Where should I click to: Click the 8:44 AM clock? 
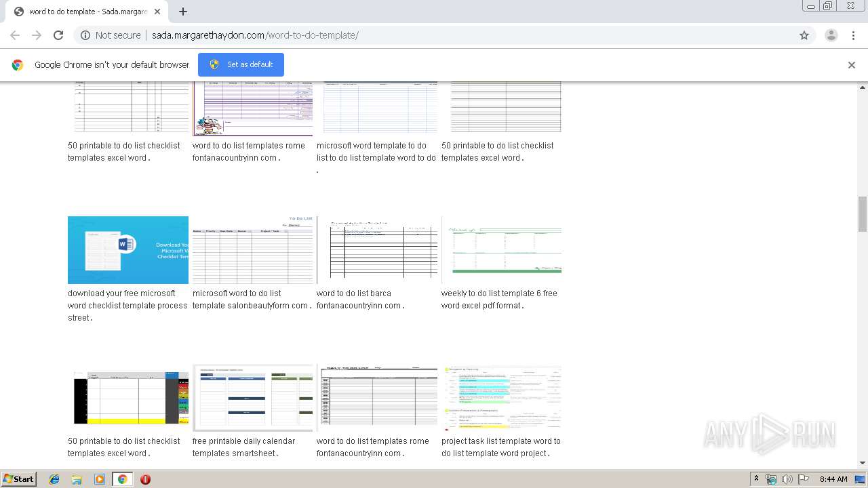(833, 479)
